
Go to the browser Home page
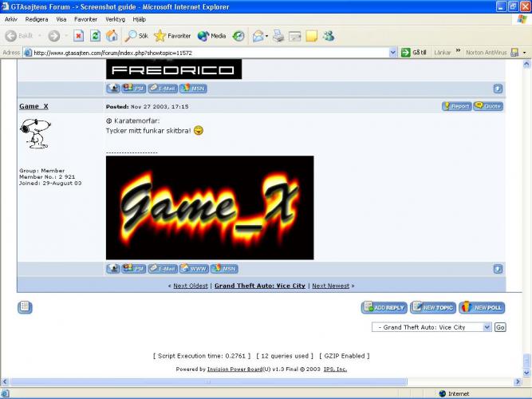(x=112, y=36)
